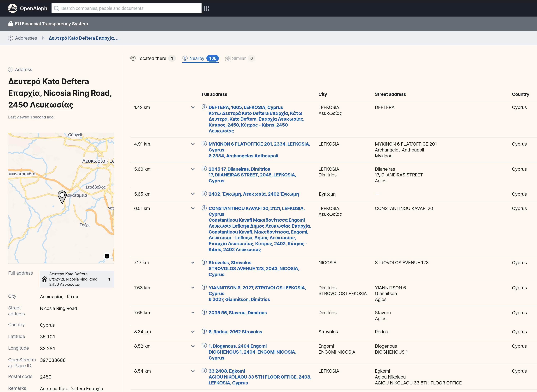The width and height of the screenshot is (537, 392).
Task: Click the Addresses breadcrumb icon
Action: pos(10,38)
